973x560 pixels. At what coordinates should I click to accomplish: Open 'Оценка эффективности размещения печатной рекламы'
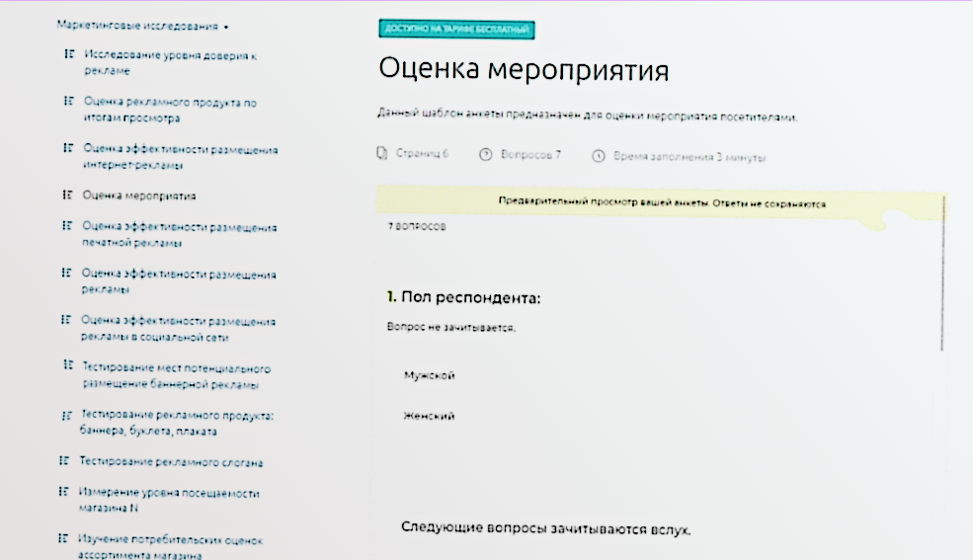(x=180, y=235)
